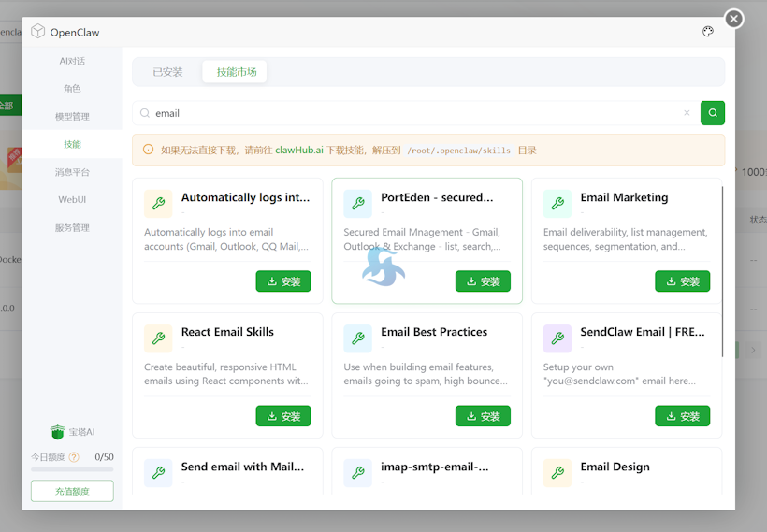Click the Email Best Practices wrench icon
This screenshot has width=767, height=532.
click(x=357, y=338)
